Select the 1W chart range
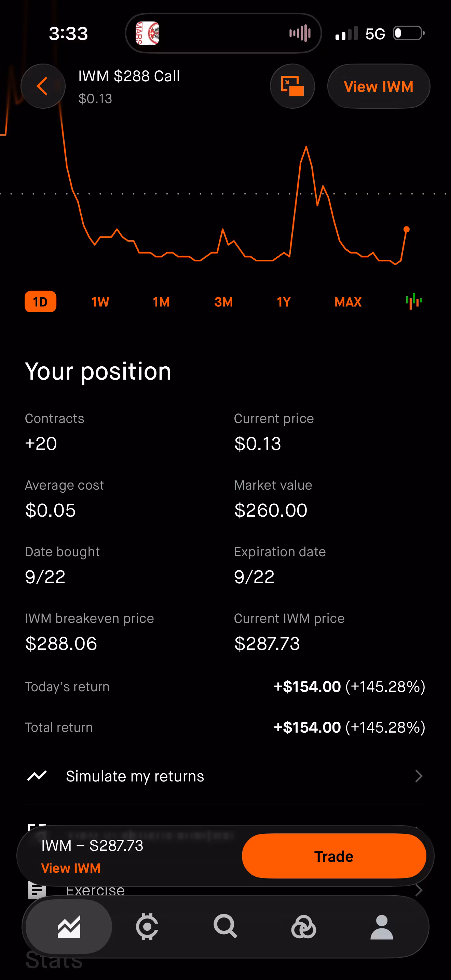The width and height of the screenshot is (451, 980). 100,302
